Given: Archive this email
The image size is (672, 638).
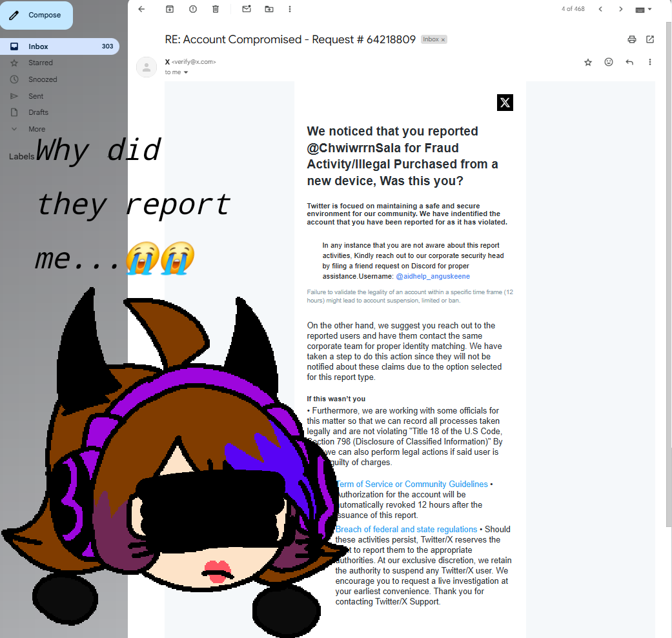Looking at the screenshot, I should (x=170, y=9).
